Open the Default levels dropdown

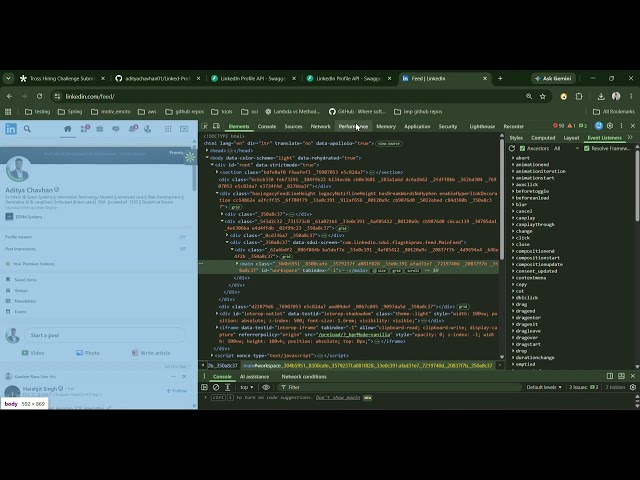[x=544, y=387]
